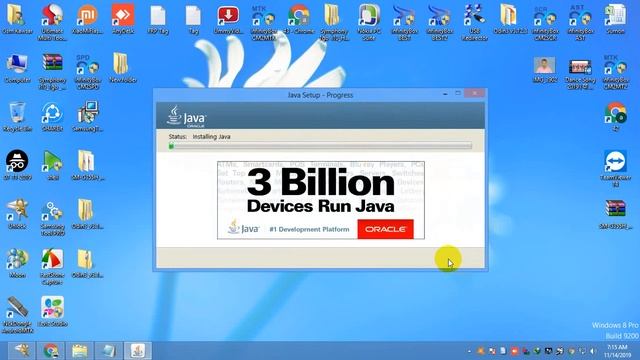Close the Java Setup Progress window
The height and width of the screenshot is (360, 640).
pyautogui.click(x=475, y=93)
